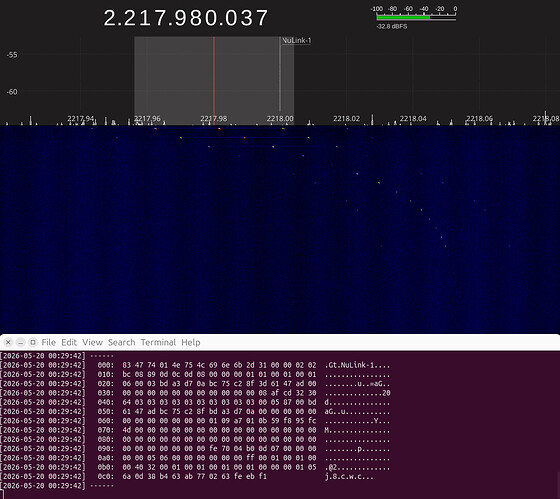Click the -32.8 dBFS level reading
This screenshot has width=560, height=499.
[x=392, y=26]
